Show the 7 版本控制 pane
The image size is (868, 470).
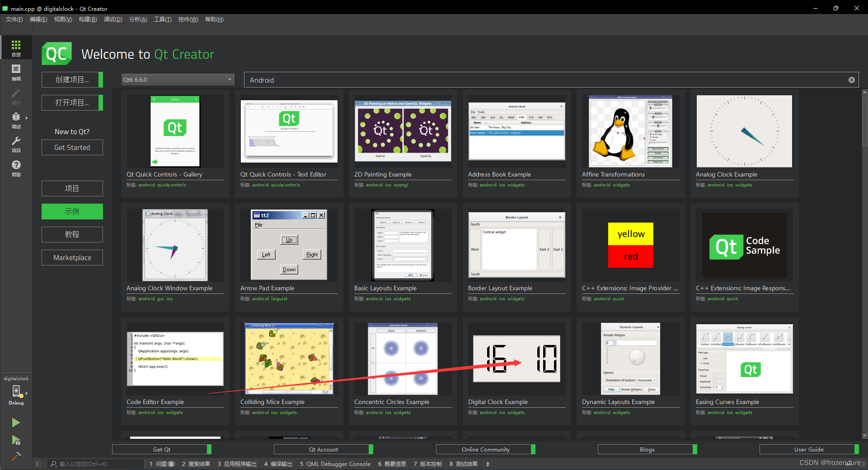coord(428,464)
